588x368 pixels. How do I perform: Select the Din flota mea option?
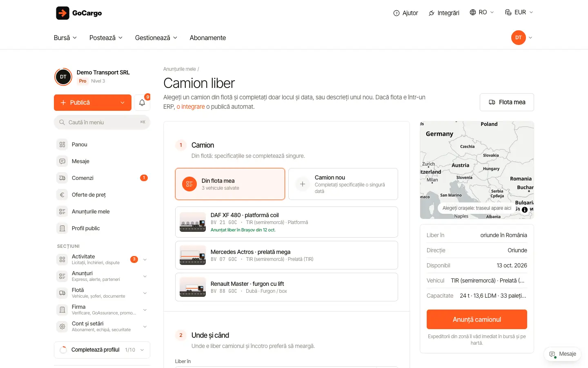[230, 184]
